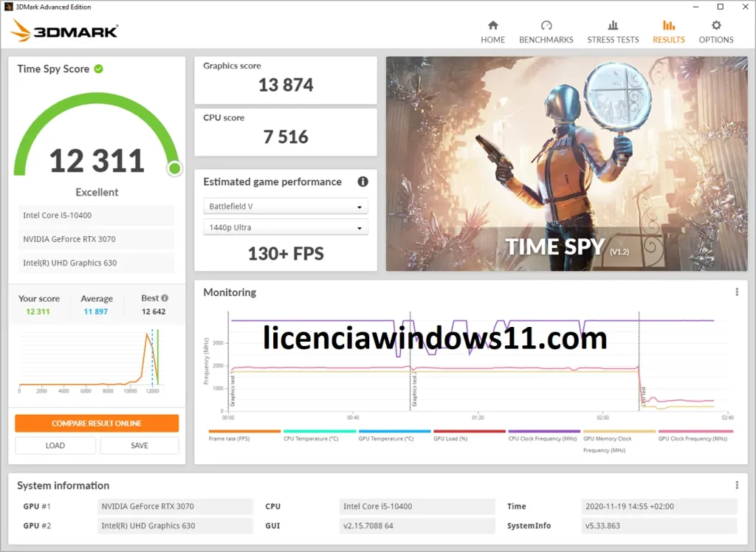The width and height of the screenshot is (756, 552).
Task: Open the OPTIONS tab
Action: tap(716, 32)
